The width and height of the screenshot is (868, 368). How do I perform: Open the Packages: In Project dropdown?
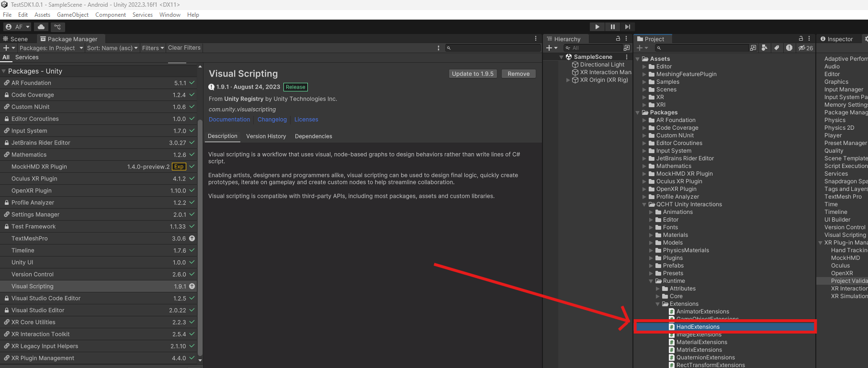pyautogui.click(x=51, y=48)
